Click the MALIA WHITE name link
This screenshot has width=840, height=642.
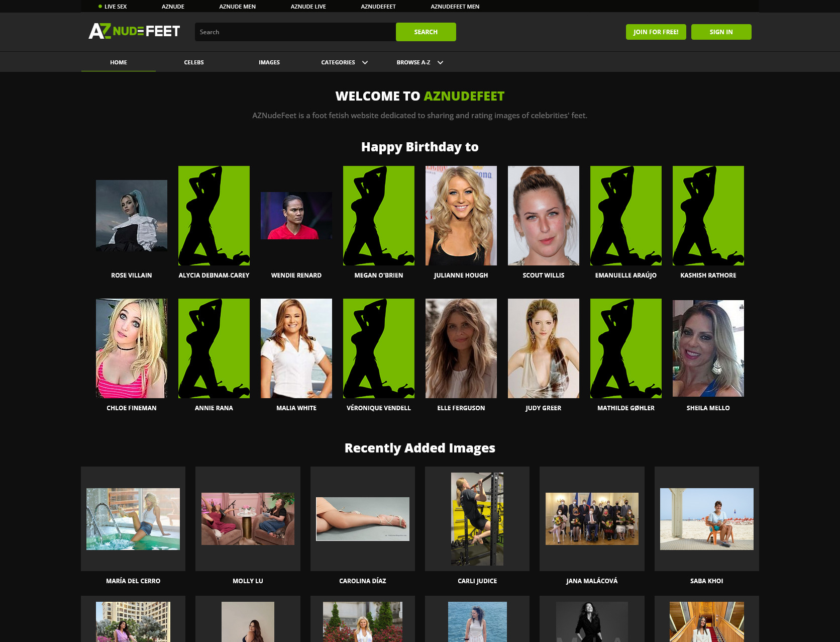pyautogui.click(x=296, y=408)
